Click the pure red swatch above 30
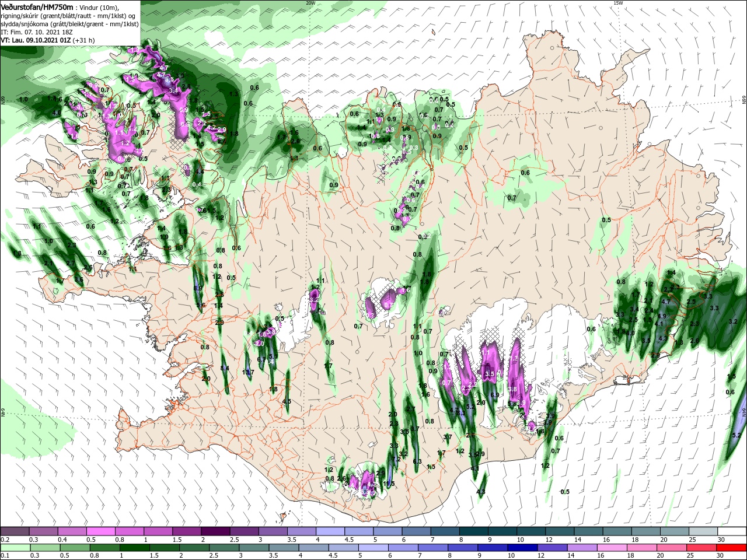The image size is (747, 560). [x=731, y=547]
